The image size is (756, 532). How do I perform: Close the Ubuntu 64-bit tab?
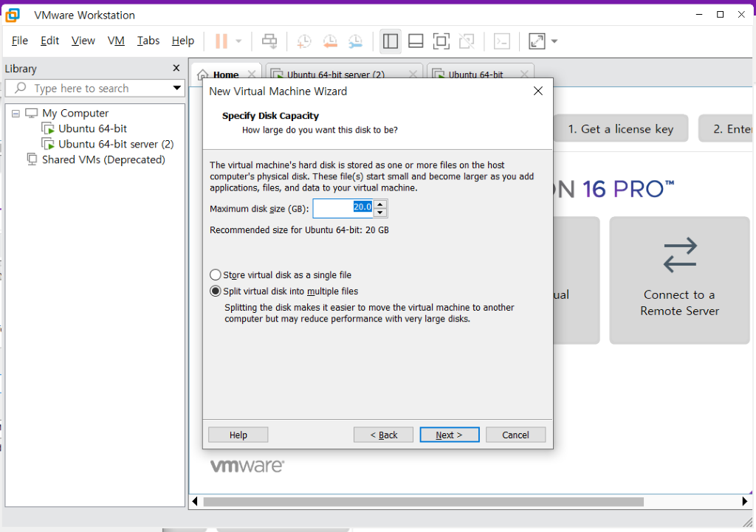point(525,75)
